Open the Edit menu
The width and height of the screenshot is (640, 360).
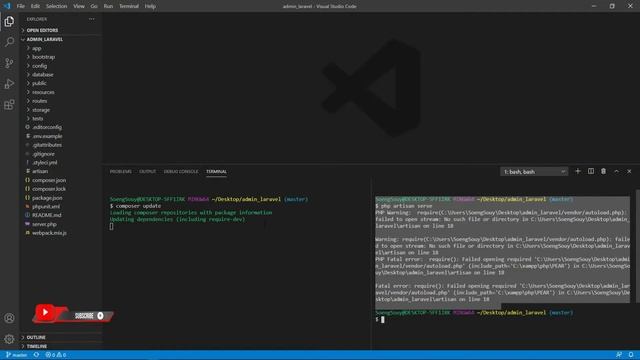click(36, 6)
